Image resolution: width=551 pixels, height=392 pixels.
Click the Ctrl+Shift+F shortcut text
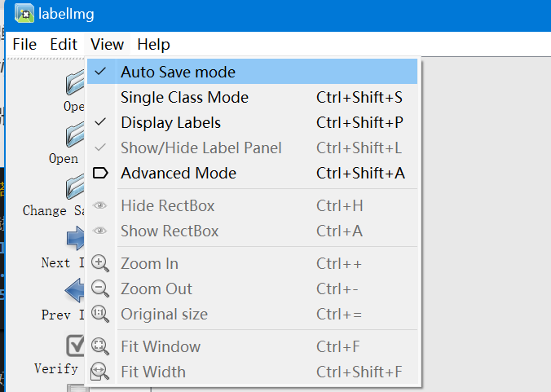tap(359, 372)
